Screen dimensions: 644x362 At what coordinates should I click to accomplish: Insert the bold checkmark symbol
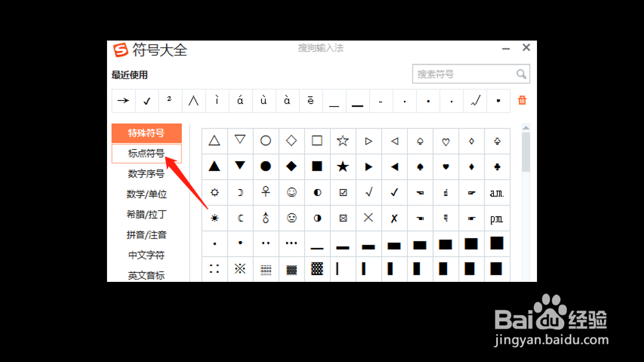click(394, 192)
